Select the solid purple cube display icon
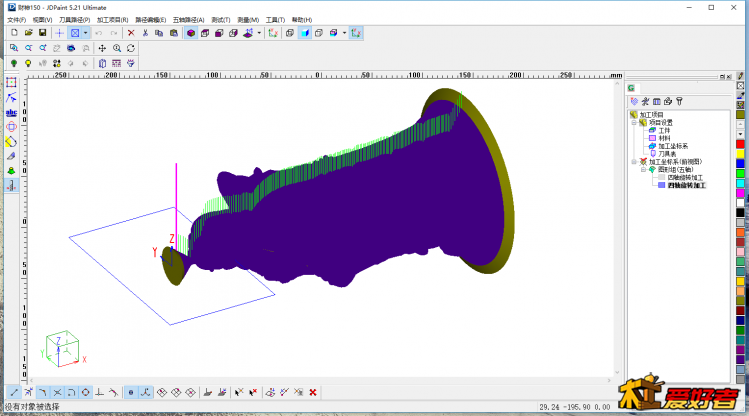Image resolution: width=749 pixels, height=416 pixels. tap(219, 33)
